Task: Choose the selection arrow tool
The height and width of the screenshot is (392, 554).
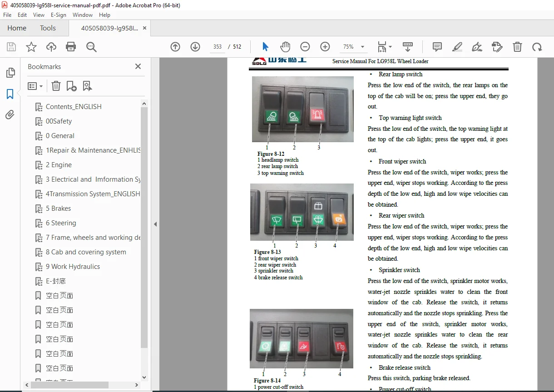Action: (265, 46)
